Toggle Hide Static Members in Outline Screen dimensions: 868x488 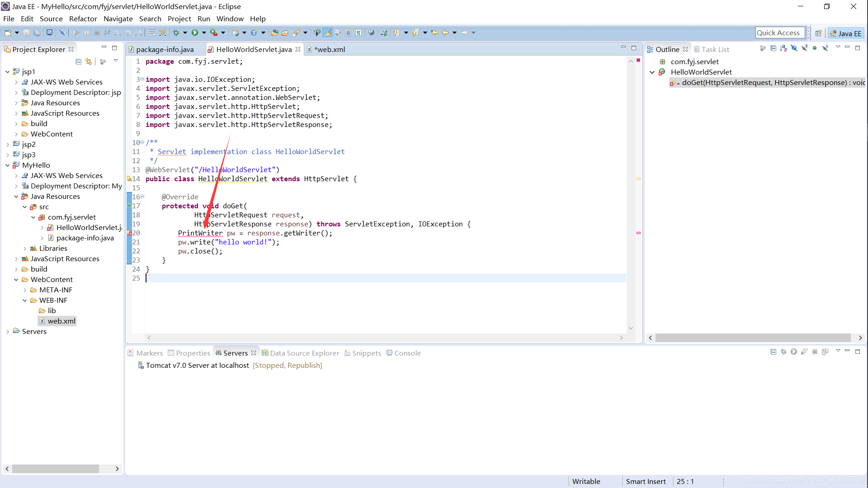(804, 48)
